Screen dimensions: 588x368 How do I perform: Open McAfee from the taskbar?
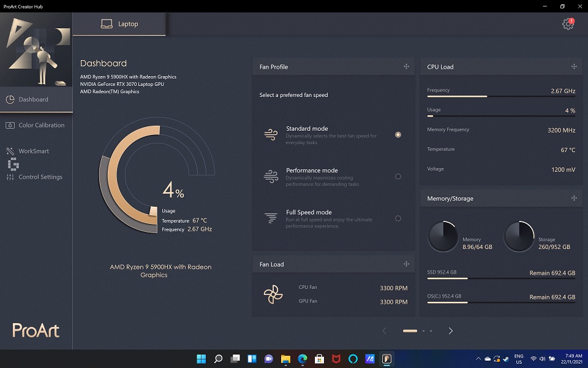coord(336,359)
